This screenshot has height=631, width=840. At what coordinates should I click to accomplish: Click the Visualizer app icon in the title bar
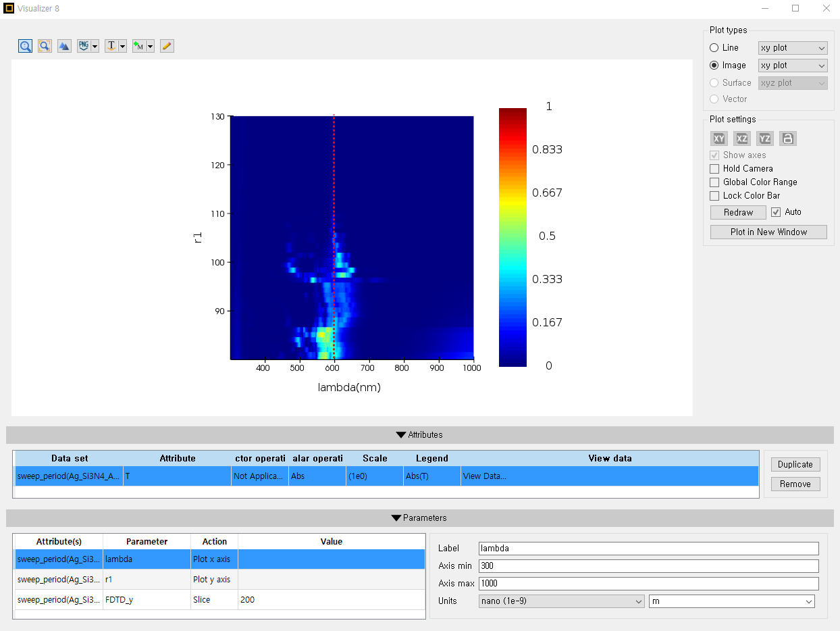click(x=9, y=8)
